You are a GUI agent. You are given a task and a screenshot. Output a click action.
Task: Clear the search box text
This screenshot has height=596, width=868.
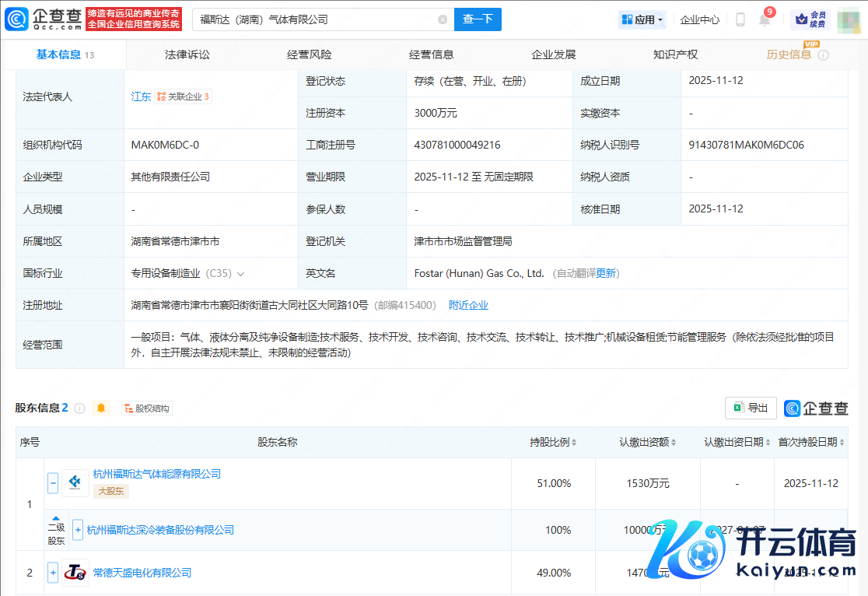coord(443,19)
